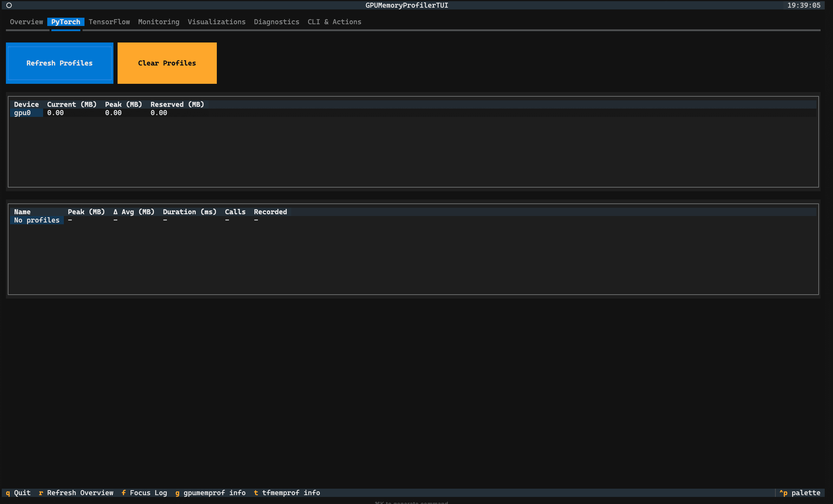Open the TensorFlow tab
This screenshot has height=504, width=833.
coord(109,22)
